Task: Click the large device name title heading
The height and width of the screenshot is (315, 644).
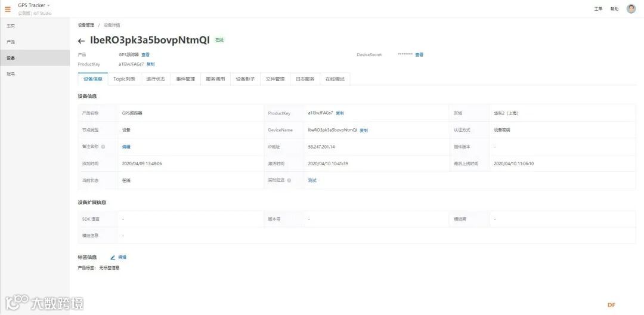Action: tap(150, 40)
